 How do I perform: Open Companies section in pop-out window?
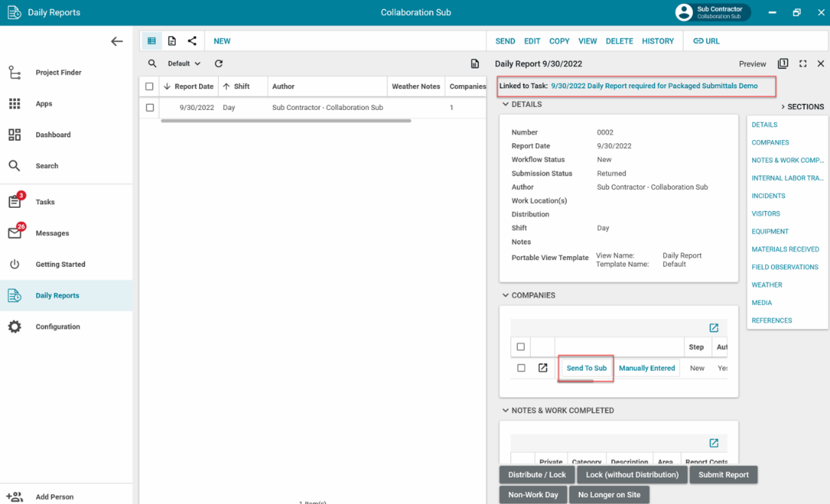click(x=713, y=328)
